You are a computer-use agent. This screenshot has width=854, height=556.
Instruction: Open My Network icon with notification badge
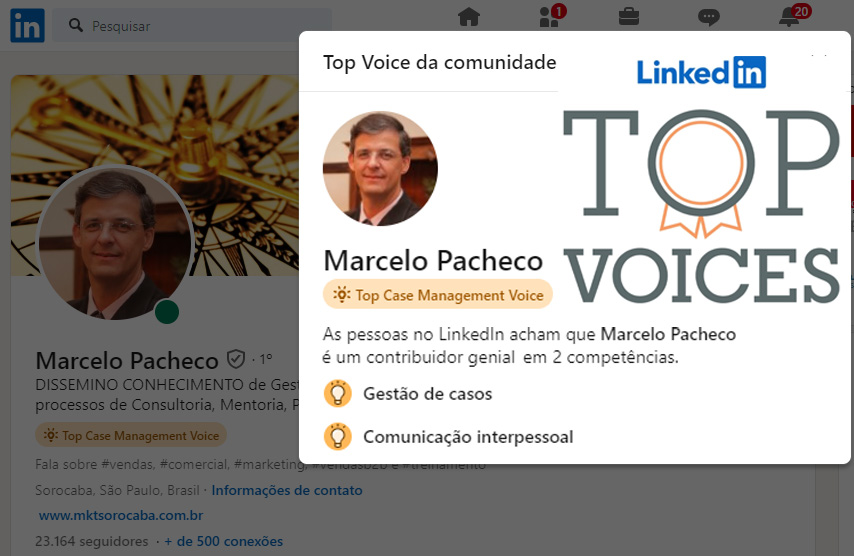tap(552, 16)
